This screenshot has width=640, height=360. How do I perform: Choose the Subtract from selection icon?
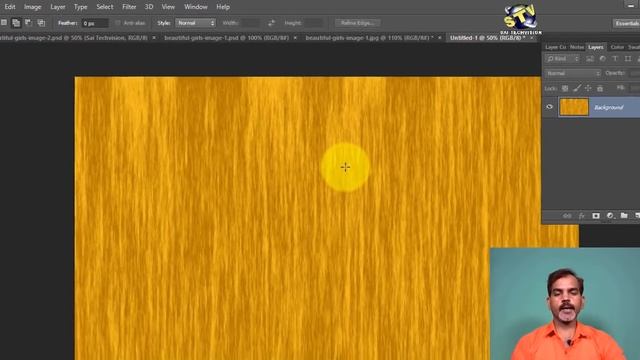pyautogui.click(x=29, y=23)
